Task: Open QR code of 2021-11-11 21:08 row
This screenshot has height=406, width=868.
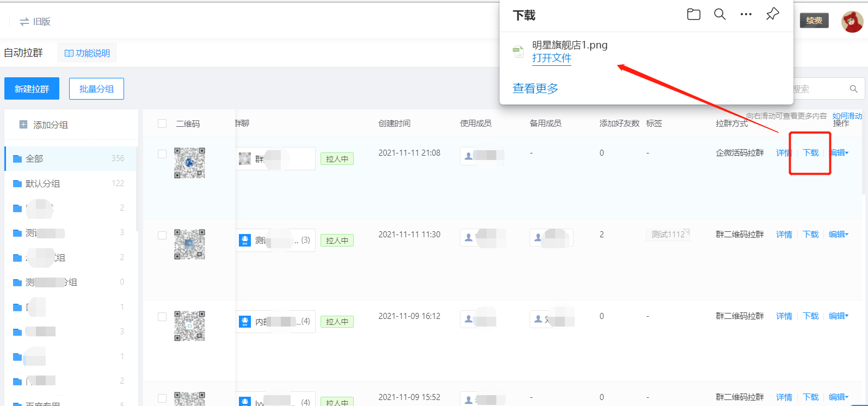Action: 189,163
